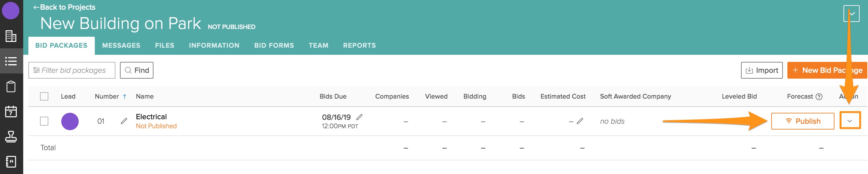The image size is (868, 174).
Task: Open the Bid Forms tab
Action: tap(274, 45)
